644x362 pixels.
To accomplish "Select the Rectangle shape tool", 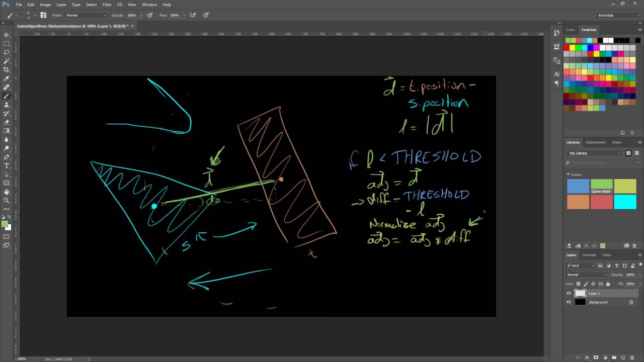I will pos(7,183).
